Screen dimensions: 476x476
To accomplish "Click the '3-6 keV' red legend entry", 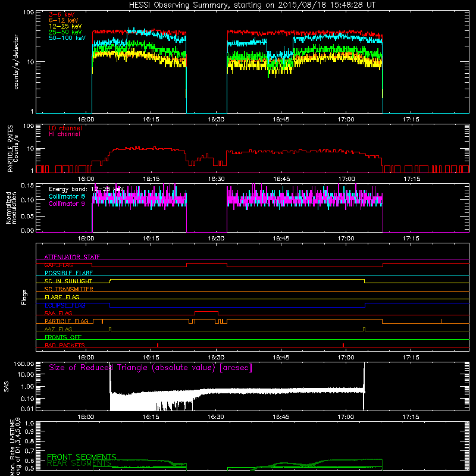I will pos(62,14).
